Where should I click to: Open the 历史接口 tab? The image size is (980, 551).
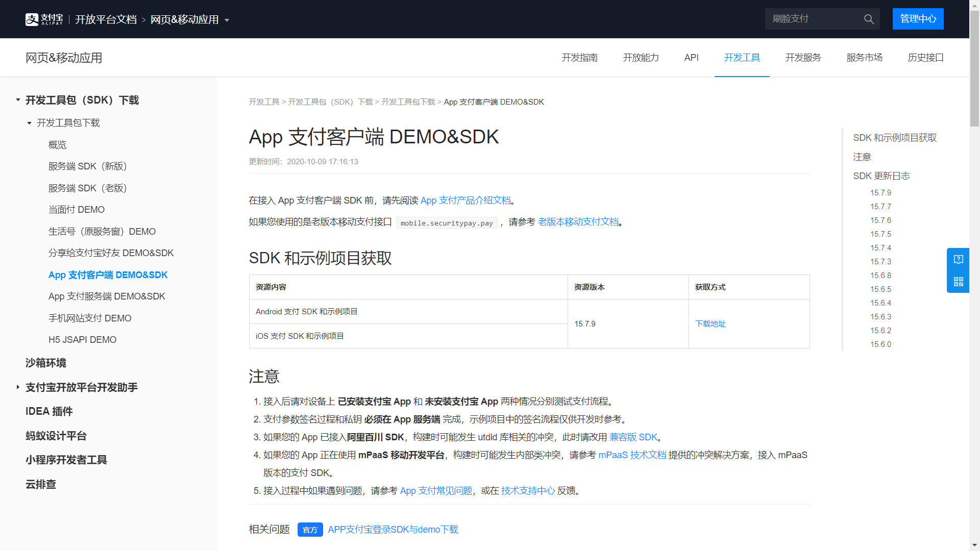925,58
